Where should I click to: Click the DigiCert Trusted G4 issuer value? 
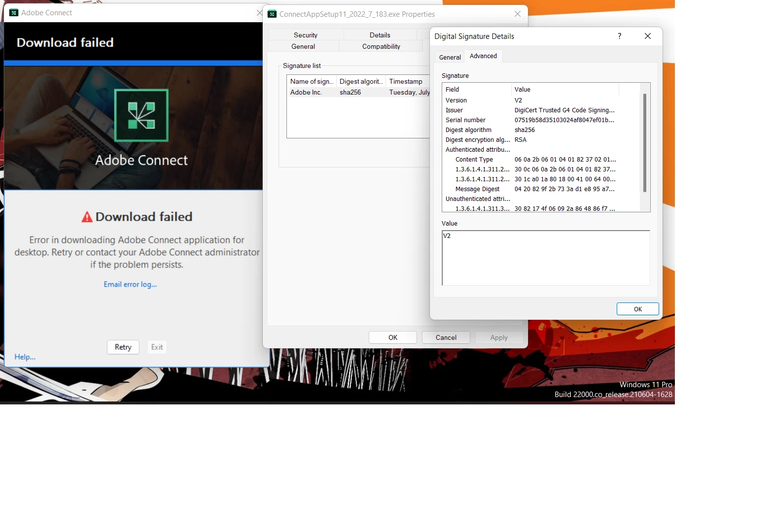click(x=564, y=110)
